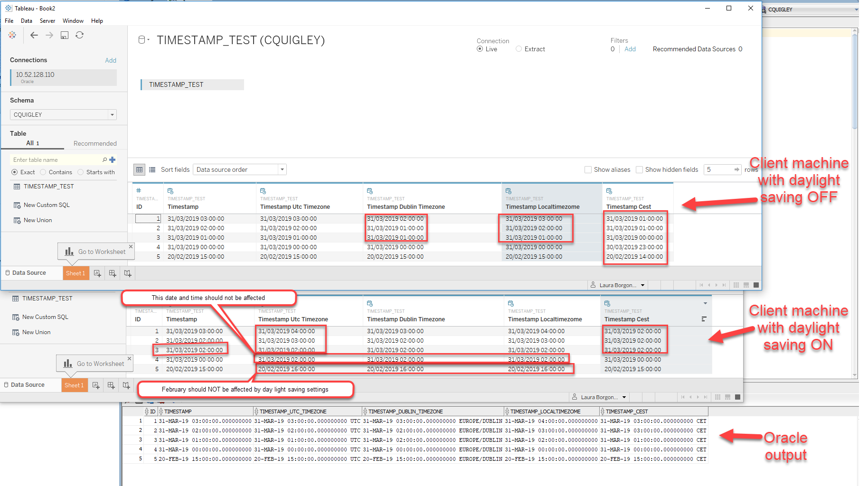Select the 10.52.128.110 Oracle connection
Screen dimensions: 868x486
coord(64,78)
